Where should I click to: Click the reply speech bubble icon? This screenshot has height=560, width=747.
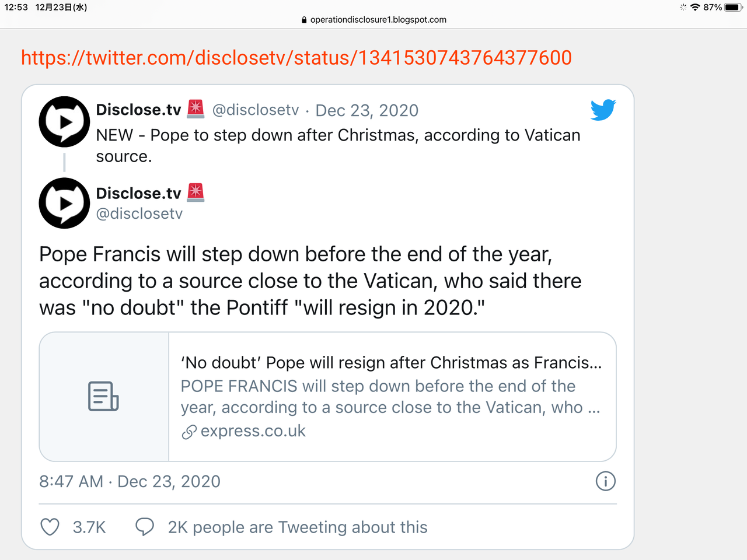pos(144,527)
